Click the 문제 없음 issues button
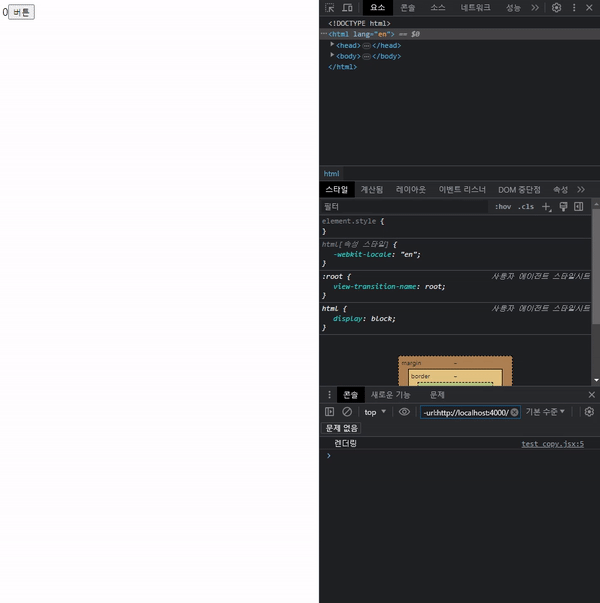Screen dimensions: 600x603 (342, 428)
